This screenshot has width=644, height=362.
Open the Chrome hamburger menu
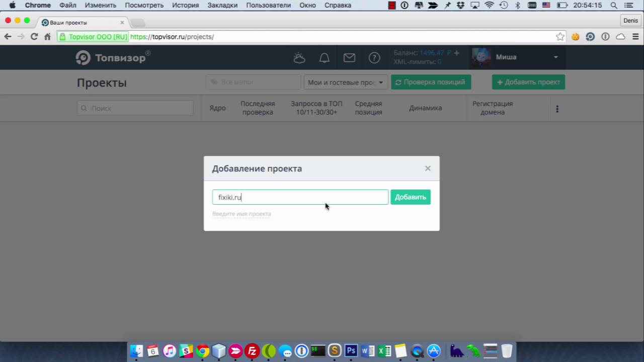coord(635,37)
